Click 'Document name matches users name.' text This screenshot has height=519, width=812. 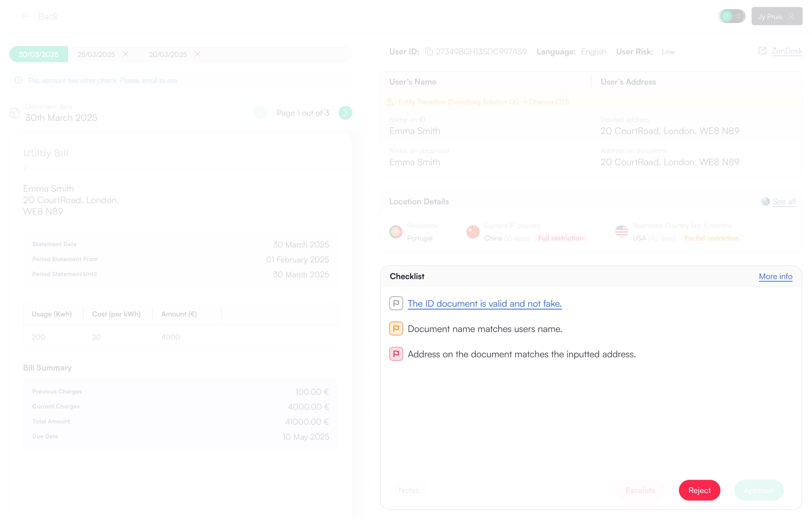tap(485, 329)
